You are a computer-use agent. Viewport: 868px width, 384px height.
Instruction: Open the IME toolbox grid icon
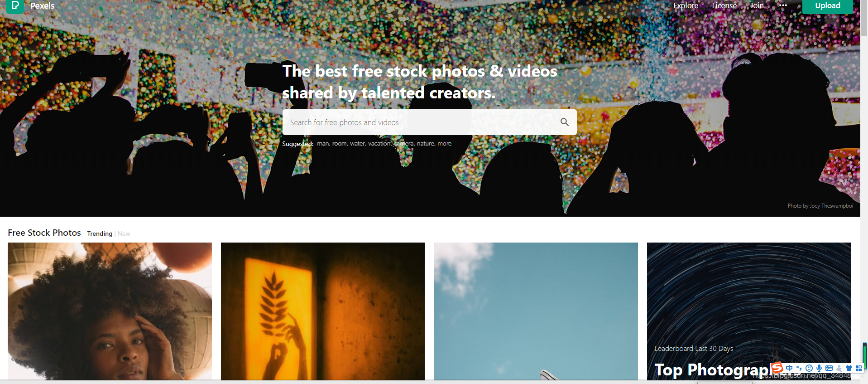(x=858, y=368)
